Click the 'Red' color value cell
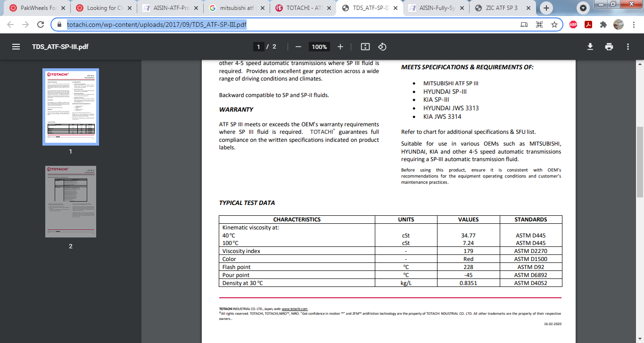The image size is (644, 343). click(x=468, y=259)
